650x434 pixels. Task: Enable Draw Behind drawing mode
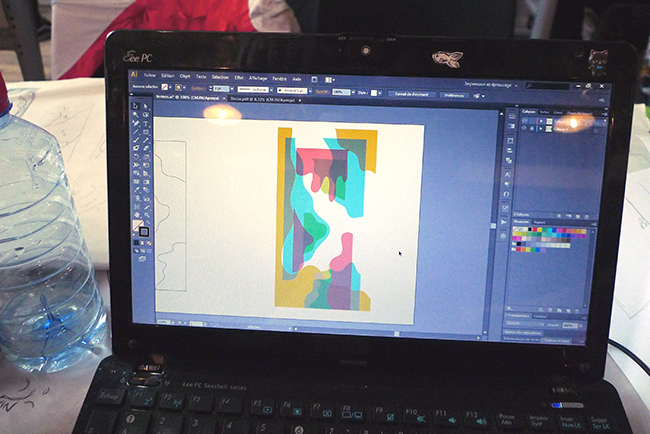point(143,251)
